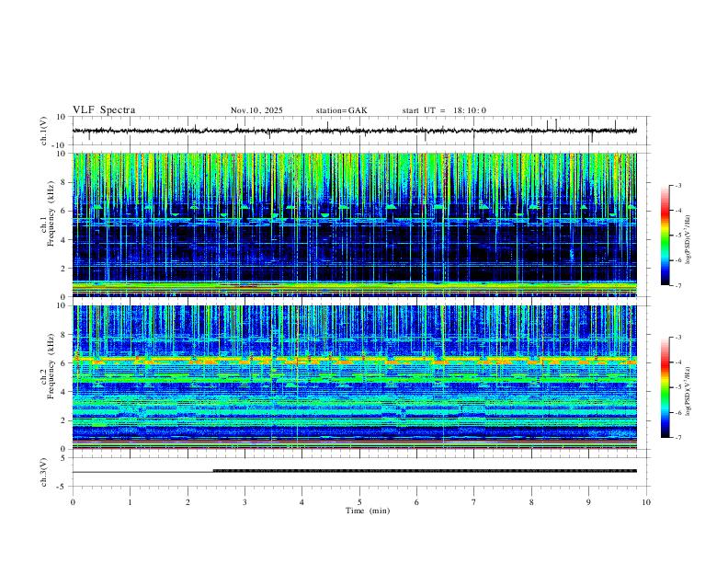Viewport: 728px width, 563px height.
Task: Click the time axis tick label '3'
Action: point(245,502)
